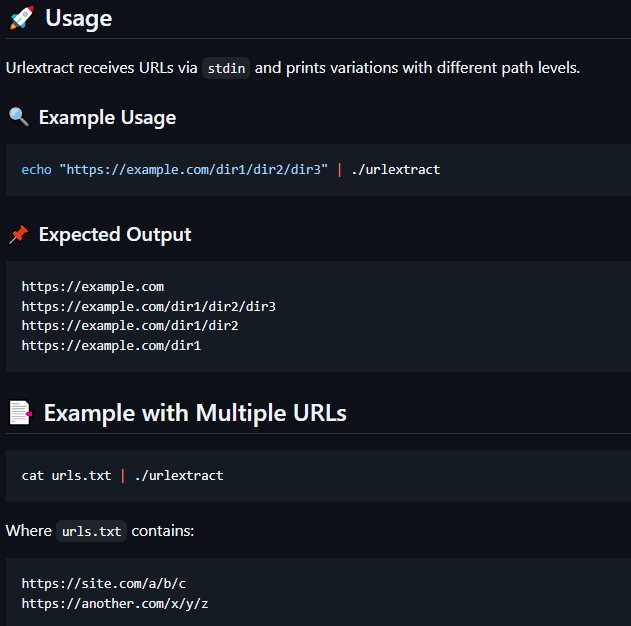
Task: Click the inline 'urls.txt' code label
Action: [91, 531]
